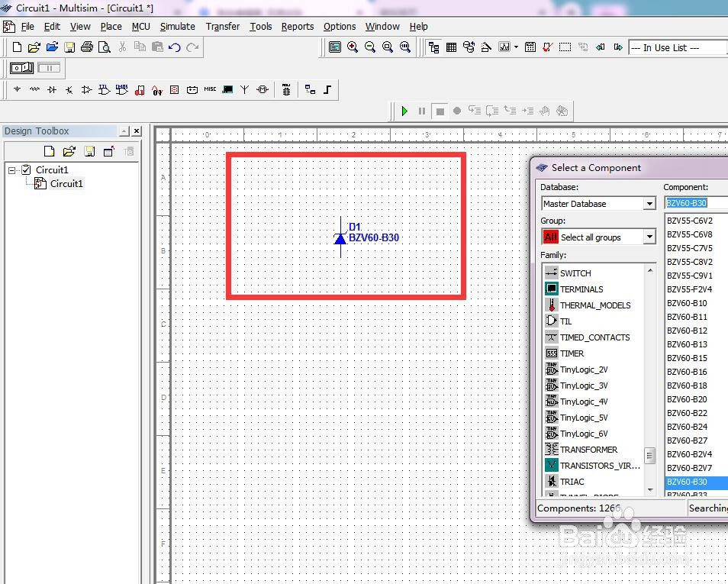
Task: Open the Place menu
Action: (111, 27)
